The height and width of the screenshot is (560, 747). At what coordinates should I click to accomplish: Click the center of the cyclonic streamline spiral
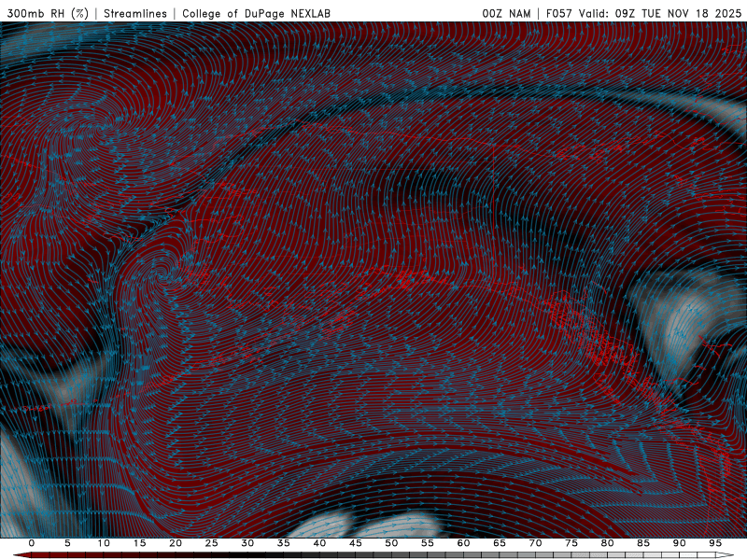click(162, 273)
